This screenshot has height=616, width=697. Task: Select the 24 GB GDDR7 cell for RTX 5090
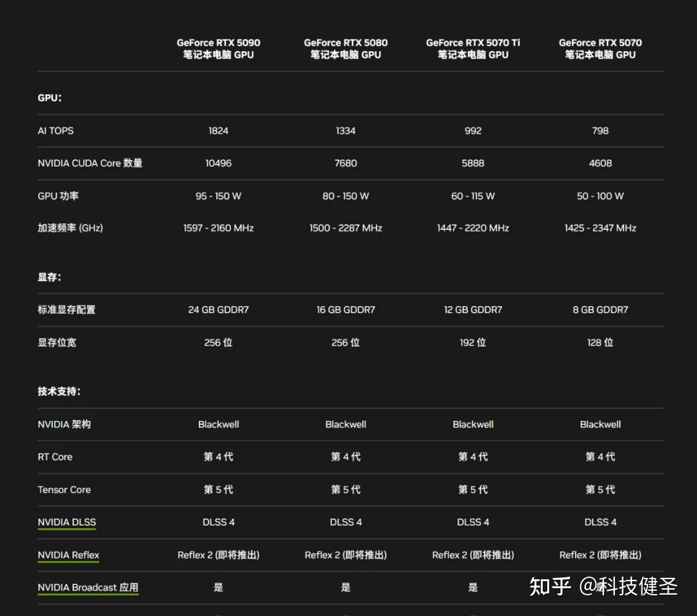point(218,309)
